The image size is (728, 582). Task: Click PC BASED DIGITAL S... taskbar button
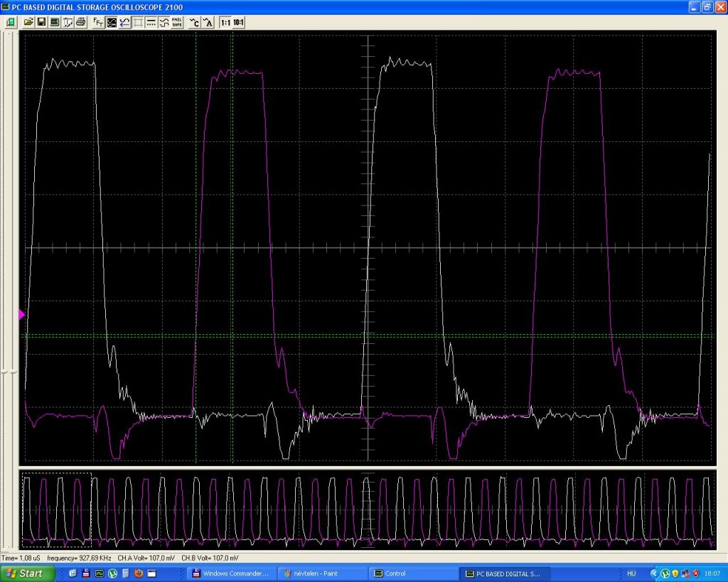504,573
